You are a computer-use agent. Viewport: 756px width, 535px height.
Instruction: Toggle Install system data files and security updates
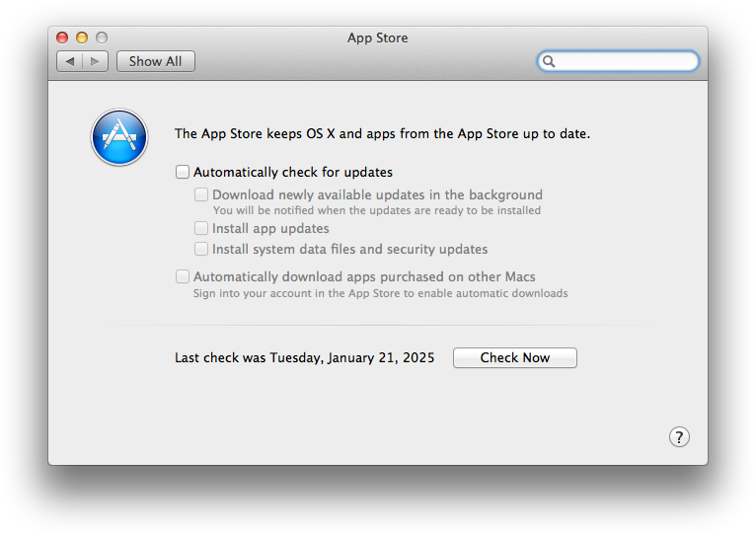tap(201, 249)
